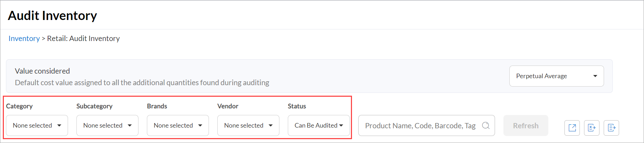This screenshot has width=644, height=143.
Task: Focus the Product Name, Code, Barcode search field
Action: pyautogui.click(x=426, y=125)
